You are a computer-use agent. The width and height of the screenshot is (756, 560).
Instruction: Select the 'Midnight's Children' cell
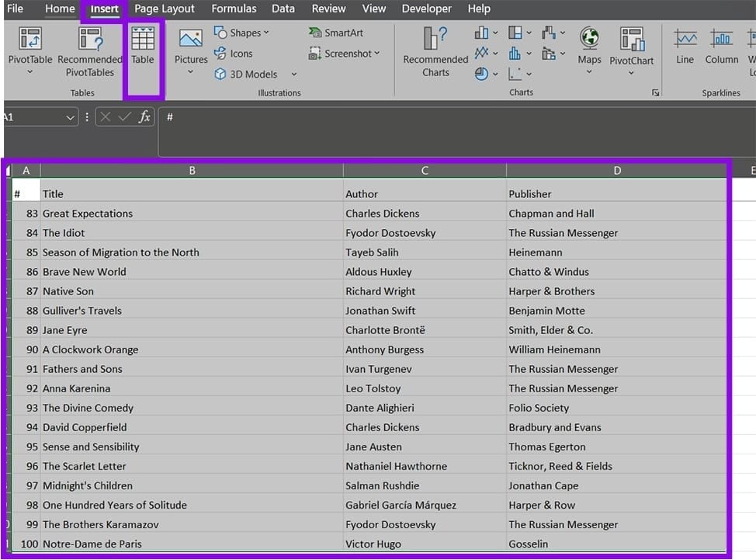click(x=192, y=485)
